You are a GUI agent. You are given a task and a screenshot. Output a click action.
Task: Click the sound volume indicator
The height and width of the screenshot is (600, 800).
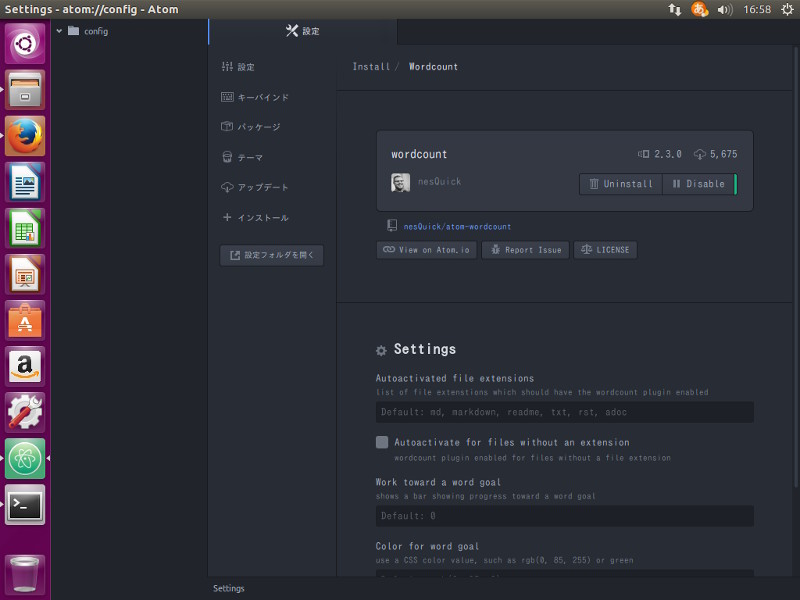pyautogui.click(x=724, y=10)
